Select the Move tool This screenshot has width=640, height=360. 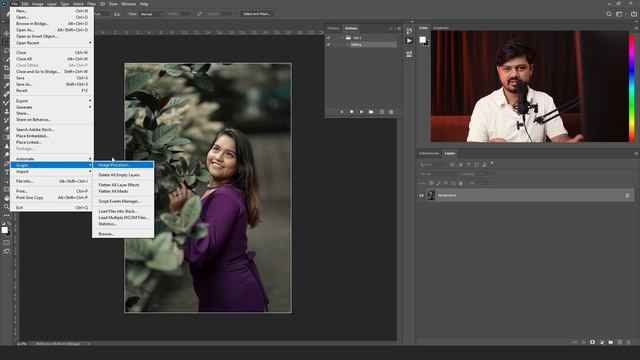(x=7, y=33)
